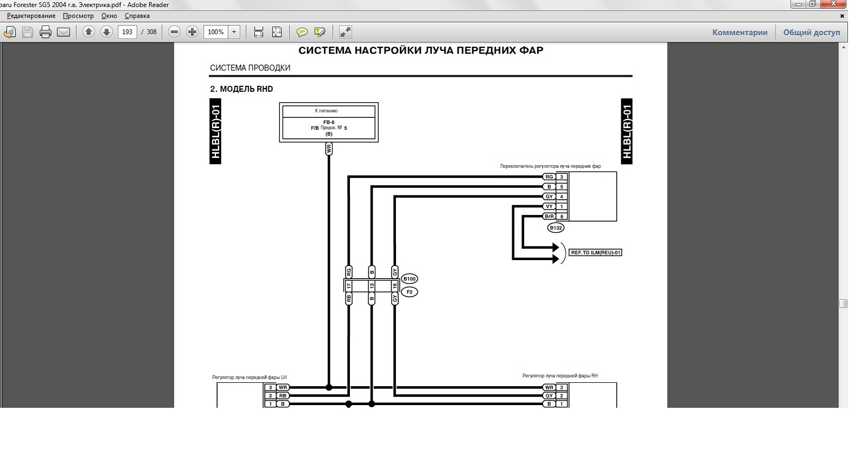Open the Просмотр menu

coord(78,16)
